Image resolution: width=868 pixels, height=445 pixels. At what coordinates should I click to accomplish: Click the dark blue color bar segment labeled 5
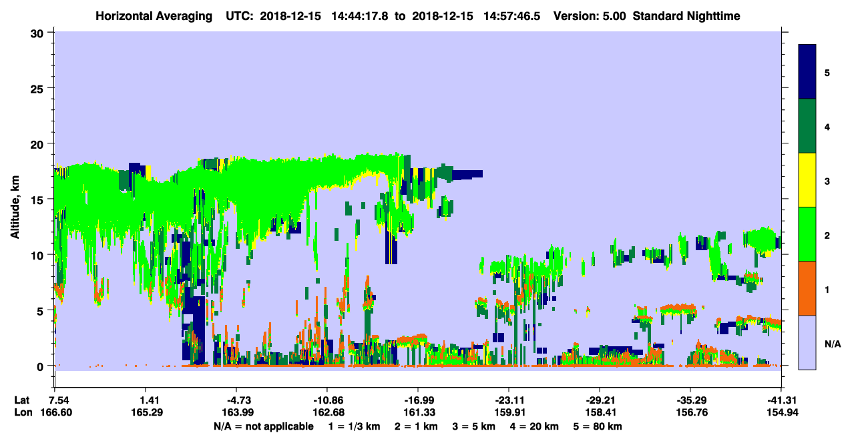point(807,72)
